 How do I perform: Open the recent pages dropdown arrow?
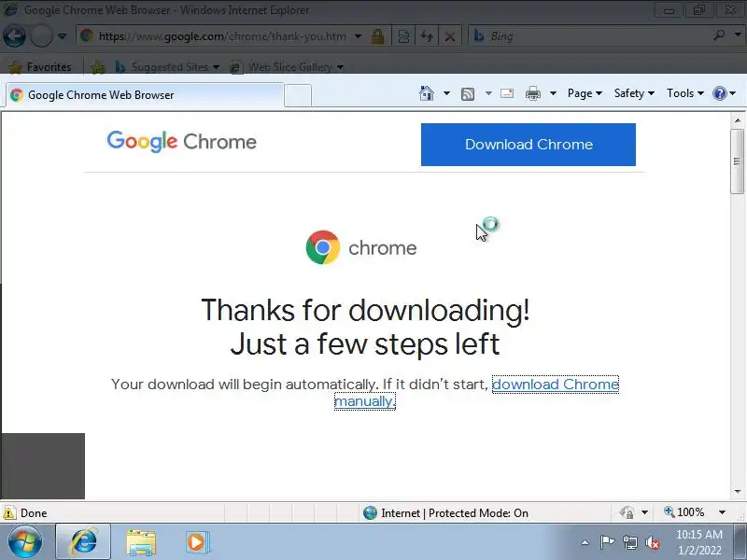pos(62,36)
